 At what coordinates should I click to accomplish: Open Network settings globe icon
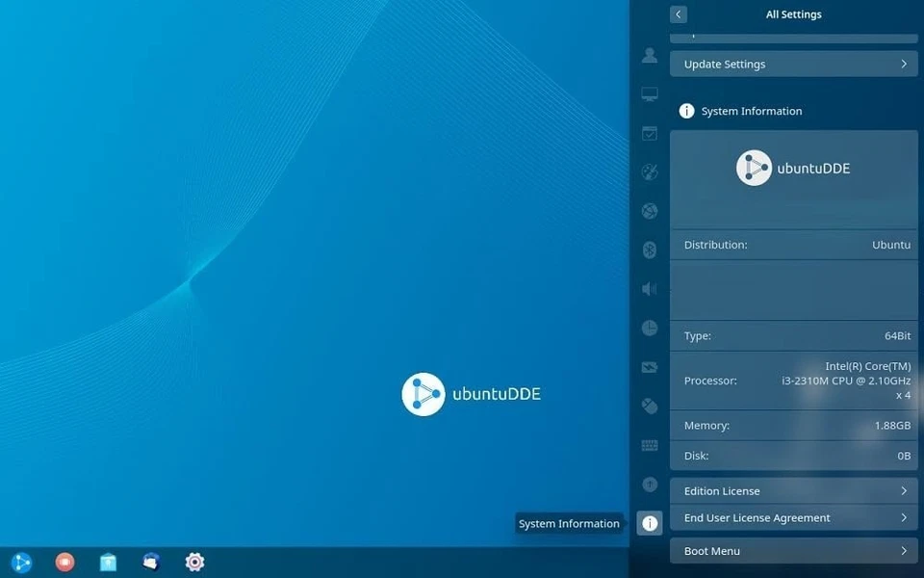(x=649, y=211)
